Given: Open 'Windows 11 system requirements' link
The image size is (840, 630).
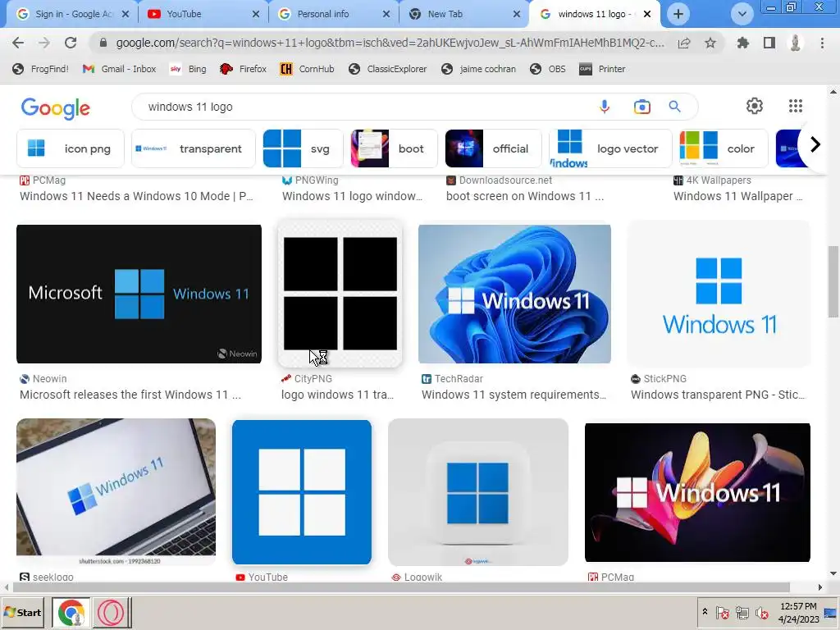Looking at the screenshot, I should (x=514, y=395).
